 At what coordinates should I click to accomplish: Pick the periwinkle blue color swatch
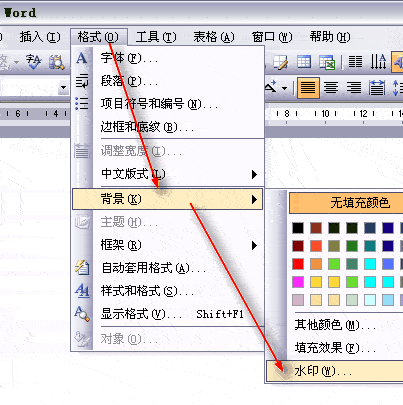[388, 264]
